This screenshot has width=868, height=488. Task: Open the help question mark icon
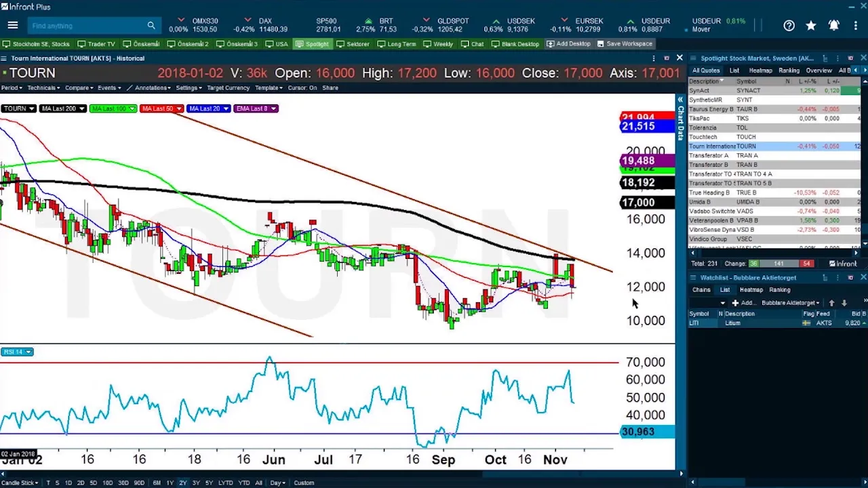tap(789, 25)
